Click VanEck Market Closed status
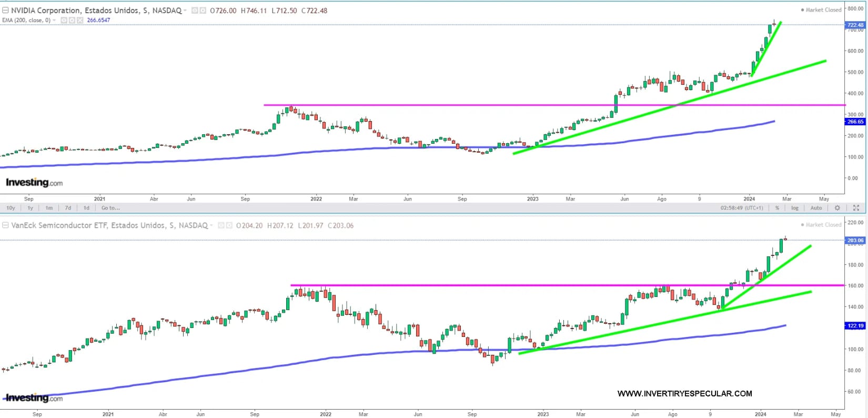The height and width of the screenshot is (418, 868). pyautogui.click(x=821, y=225)
